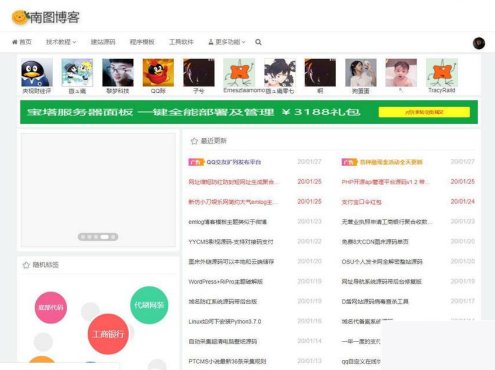Open the QQ交友扩列发布平台 ad link
The image size is (495, 370).
point(234,162)
